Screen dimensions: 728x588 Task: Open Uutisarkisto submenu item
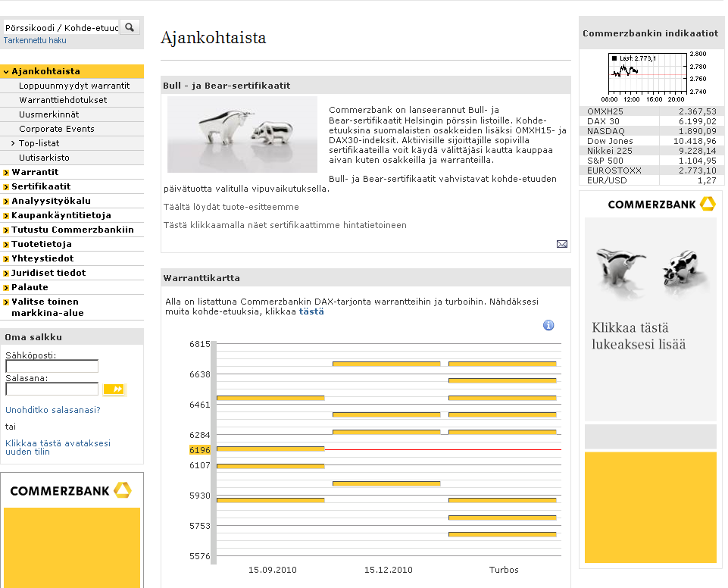(44, 158)
